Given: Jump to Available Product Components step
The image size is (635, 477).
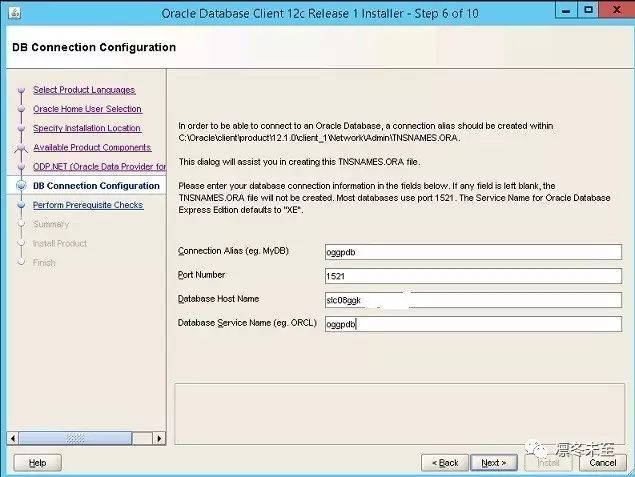Looking at the screenshot, I should tap(92, 147).
